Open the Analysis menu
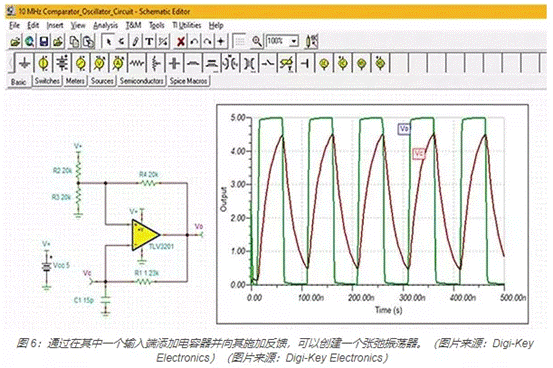Viewport: 553px width, 368px height. pos(105,25)
